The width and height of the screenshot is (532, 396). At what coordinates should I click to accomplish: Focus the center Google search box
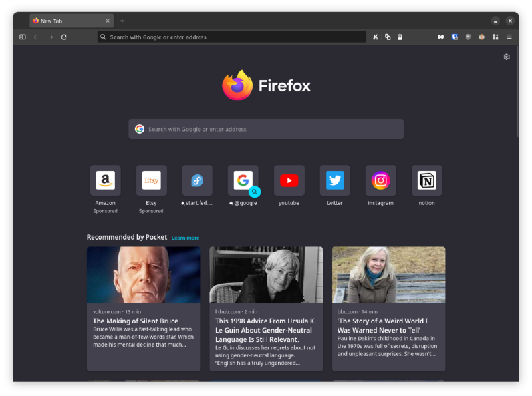pyautogui.click(x=266, y=129)
